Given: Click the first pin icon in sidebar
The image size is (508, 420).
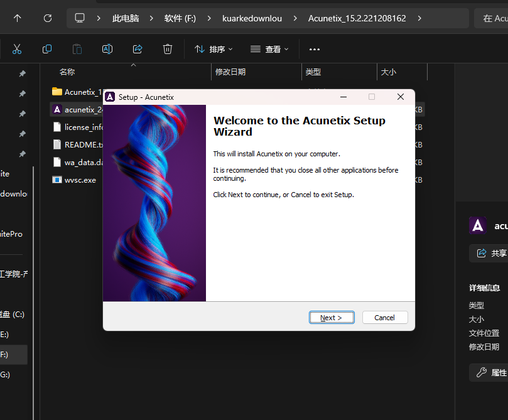Looking at the screenshot, I should (x=23, y=73).
